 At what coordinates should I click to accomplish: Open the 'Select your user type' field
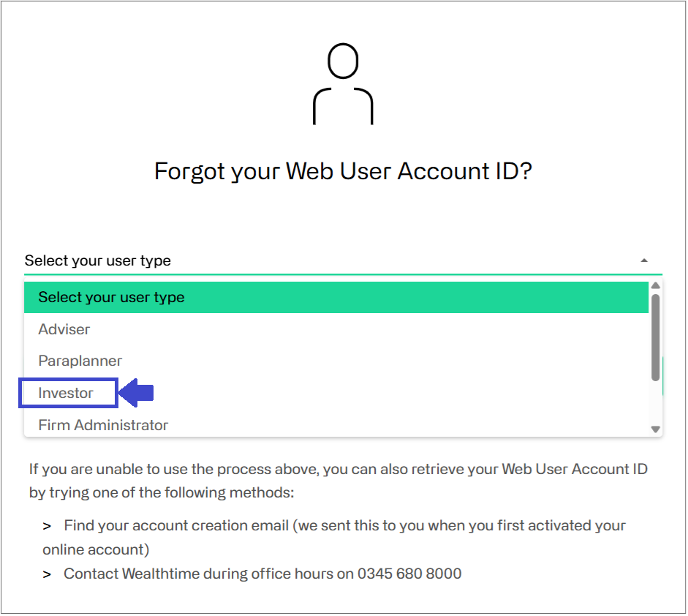[x=343, y=260]
